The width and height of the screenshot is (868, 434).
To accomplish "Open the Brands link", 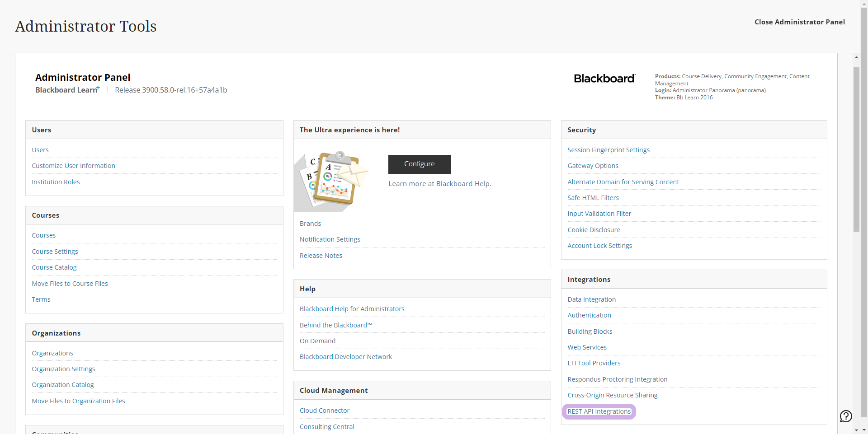I will tap(310, 224).
